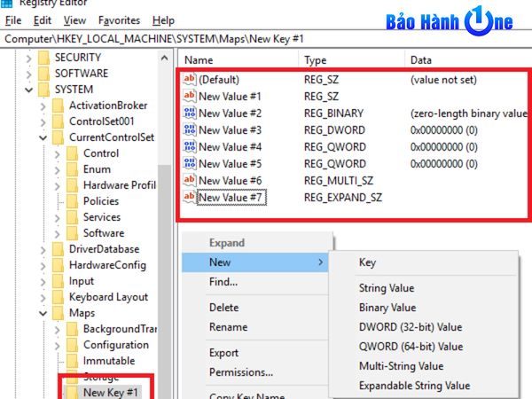This screenshot has width=532, height=399.
Task: Choose DWORD (32-bit) Value from submenu
Action: click(x=410, y=327)
